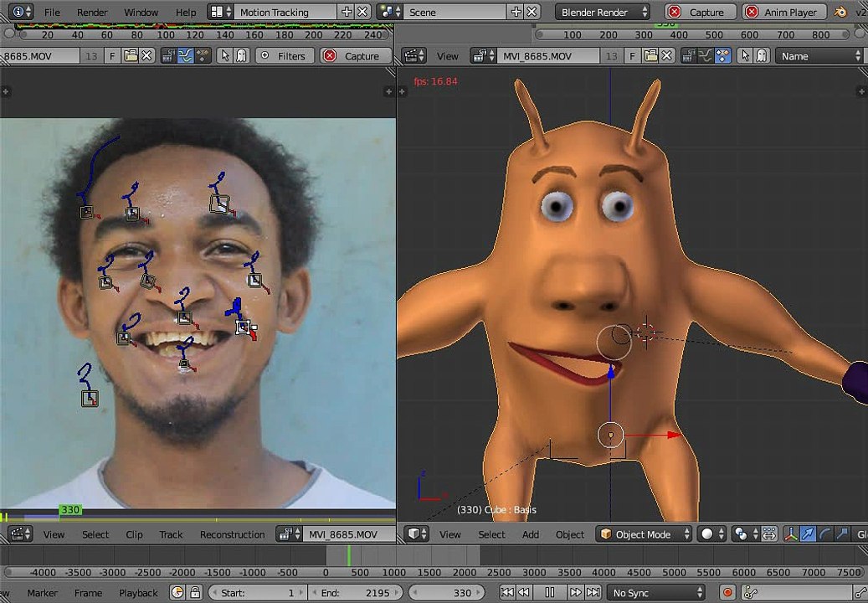Switch left editor to Dopesheet view mode

pyautogui.click(x=203, y=56)
